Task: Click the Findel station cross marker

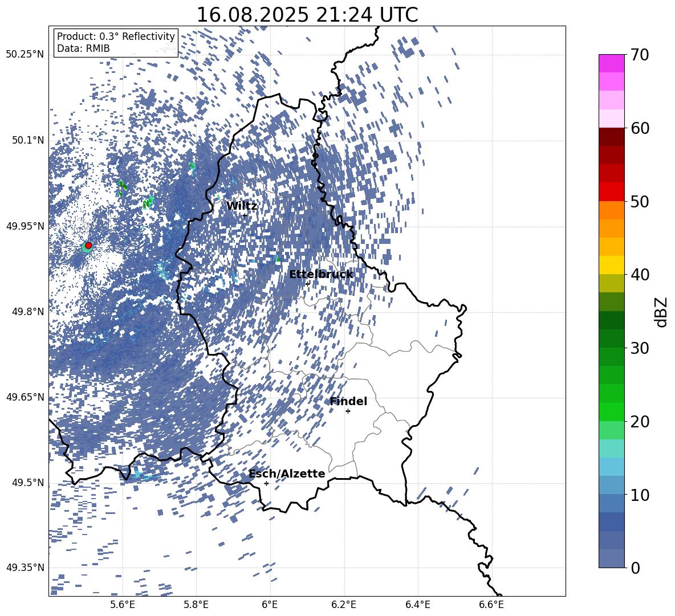Action: pyautogui.click(x=348, y=411)
